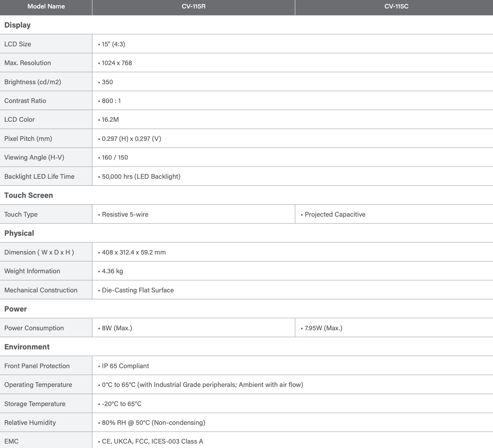
Task: Click the 800 : 1 value
Action: [111, 101]
